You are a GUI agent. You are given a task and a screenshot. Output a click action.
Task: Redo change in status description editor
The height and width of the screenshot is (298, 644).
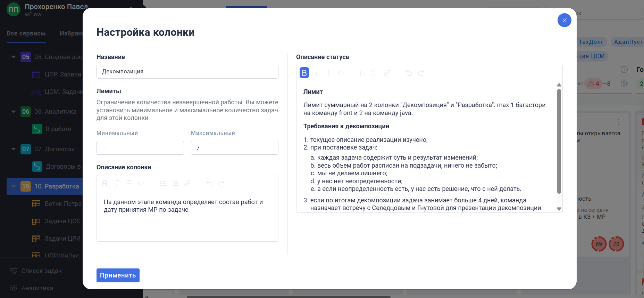[421, 73]
